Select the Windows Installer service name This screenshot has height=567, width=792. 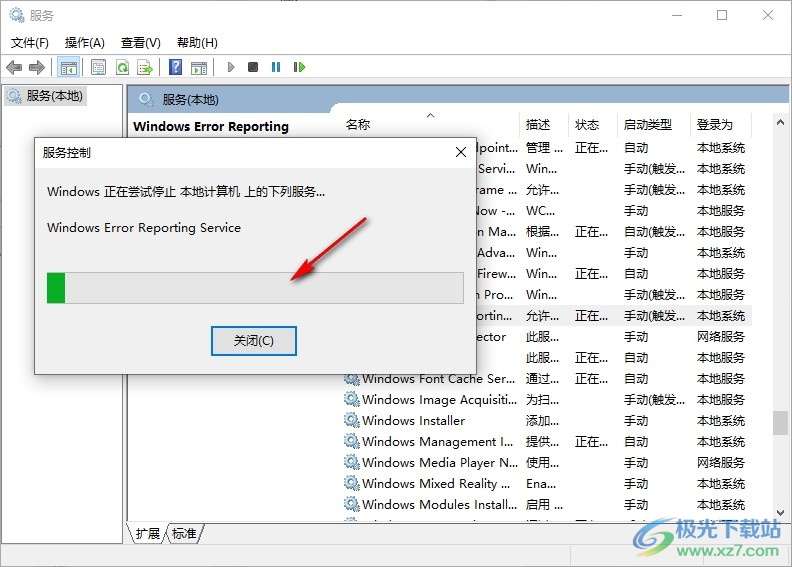point(413,421)
